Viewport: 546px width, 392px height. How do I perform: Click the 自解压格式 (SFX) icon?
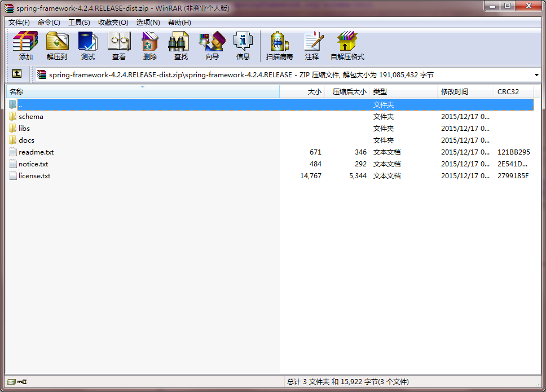pos(347,41)
